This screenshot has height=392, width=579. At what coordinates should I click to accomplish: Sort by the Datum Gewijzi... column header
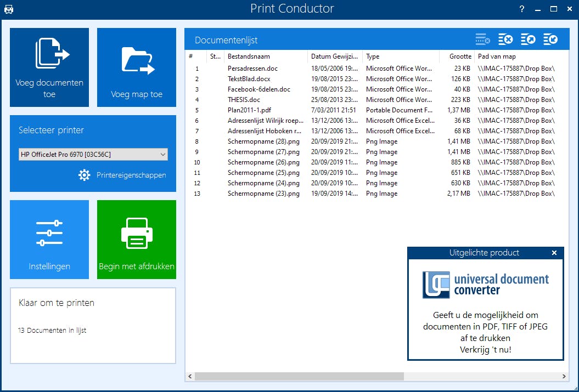(x=335, y=56)
